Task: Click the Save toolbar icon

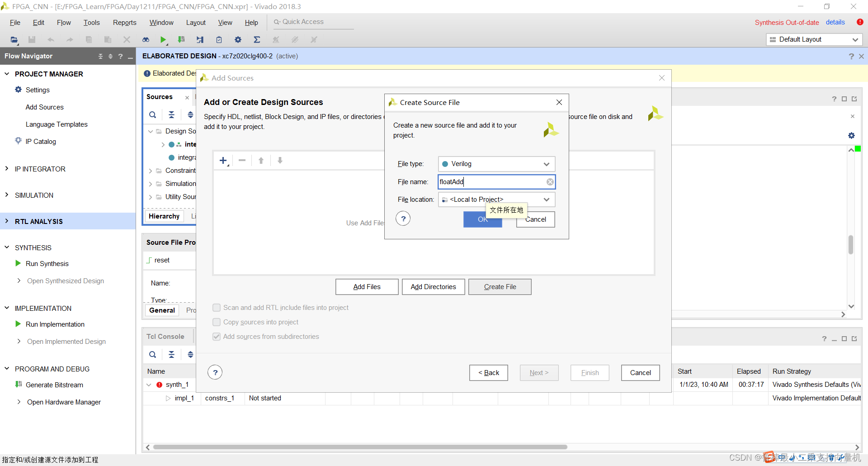Action: tap(32, 40)
